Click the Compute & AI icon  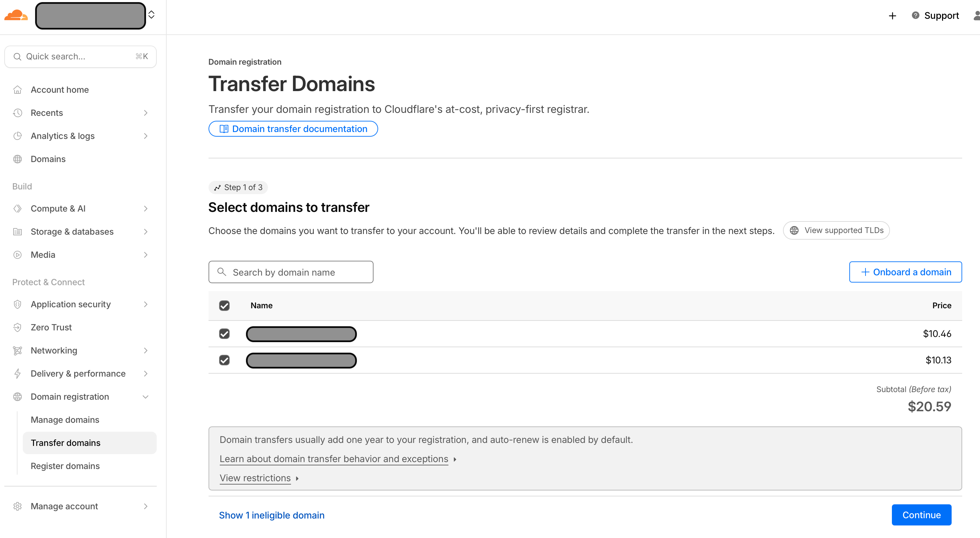(17, 209)
